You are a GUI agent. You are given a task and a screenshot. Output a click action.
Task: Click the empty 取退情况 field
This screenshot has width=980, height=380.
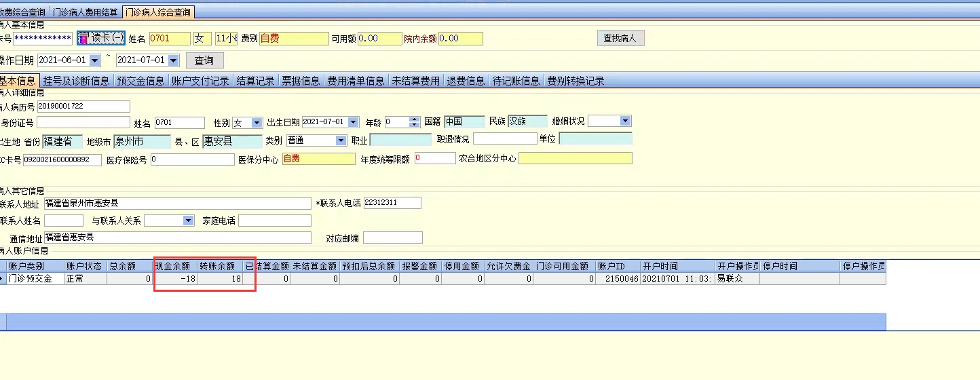(x=505, y=138)
